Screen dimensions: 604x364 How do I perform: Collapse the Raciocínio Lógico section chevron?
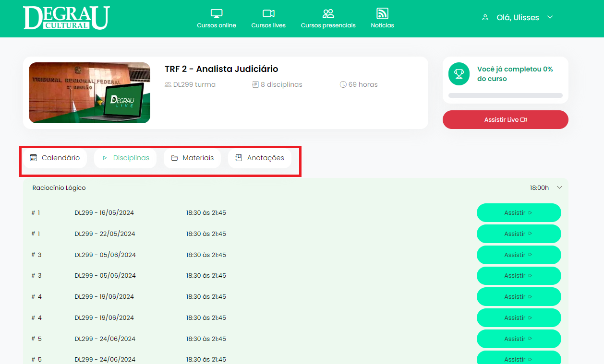click(559, 188)
